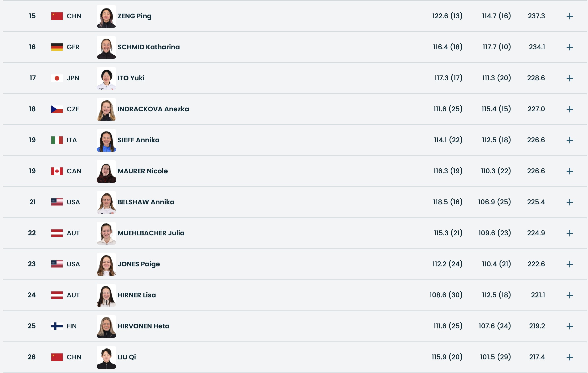The image size is (588, 373).
Task: Open BELSHAW Annika's athlete profile
Action: pyautogui.click(x=146, y=202)
